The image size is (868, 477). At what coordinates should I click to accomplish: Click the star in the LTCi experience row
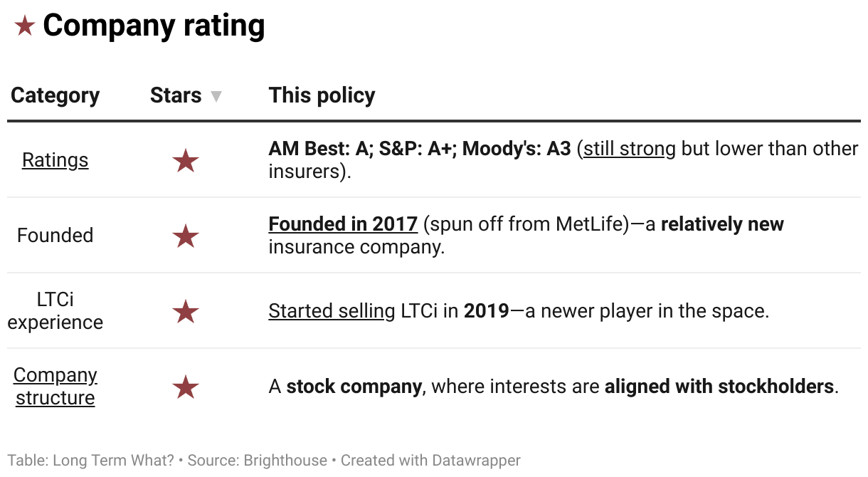186,311
